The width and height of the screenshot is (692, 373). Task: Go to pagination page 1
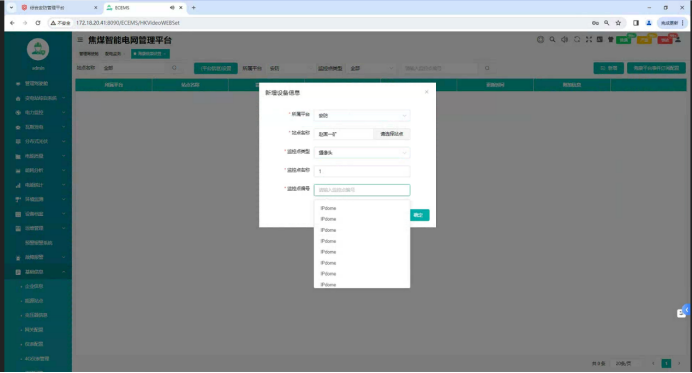[666, 363]
